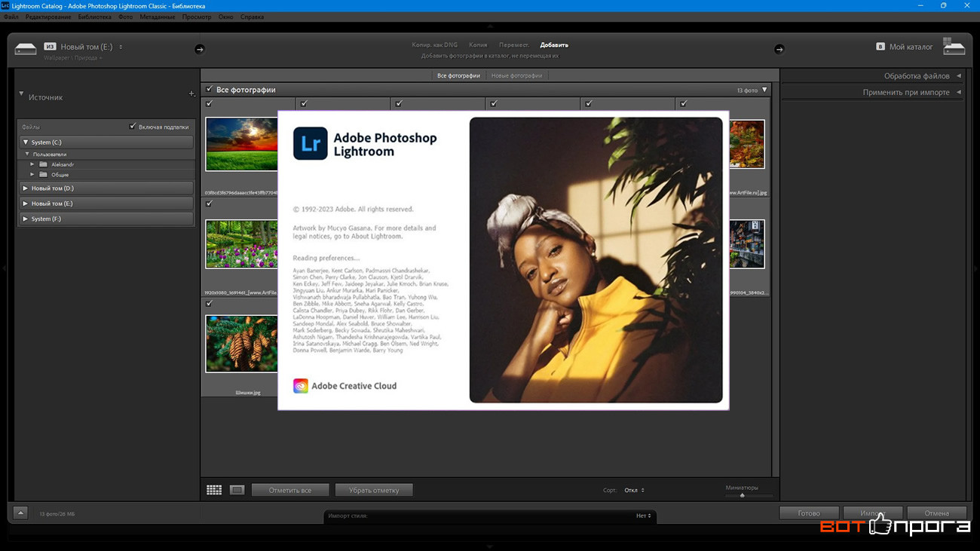Click the ИЗ source badge
The width and height of the screenshot is (980, 551).
pos(50,47)
